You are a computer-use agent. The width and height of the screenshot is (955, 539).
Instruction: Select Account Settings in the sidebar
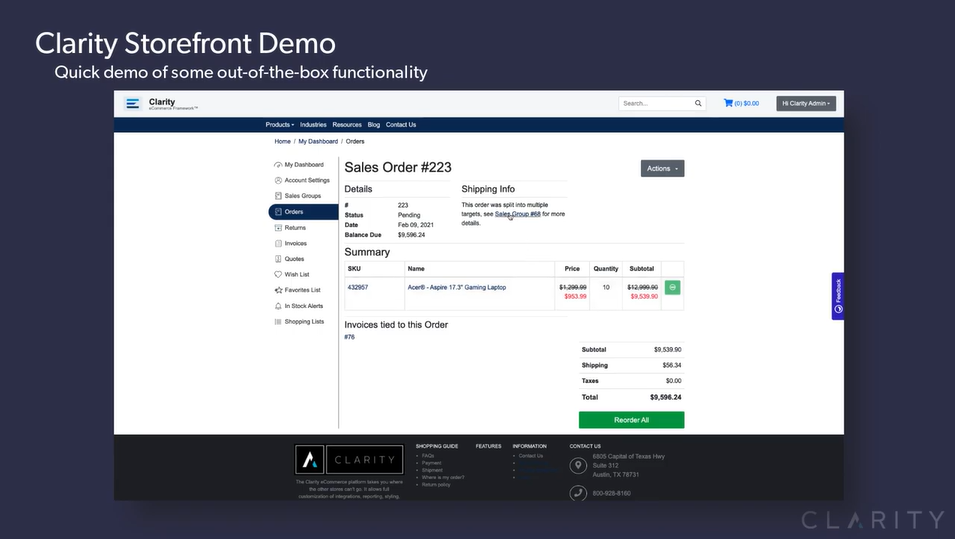[x=307, y=180]
